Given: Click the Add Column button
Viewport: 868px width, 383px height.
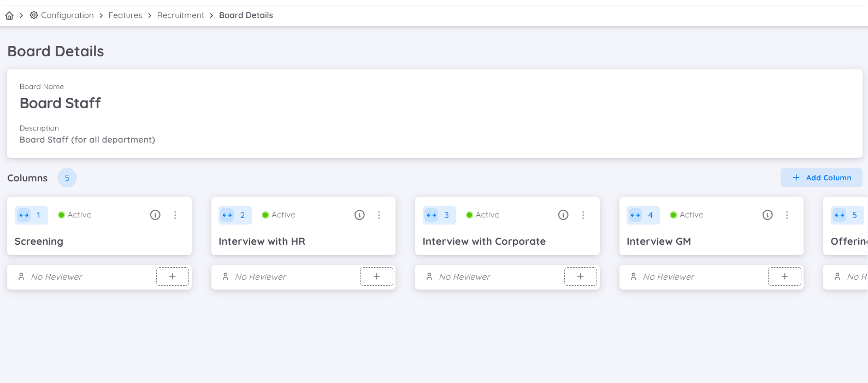Looking at the screenshot, I should click(821, 178).
